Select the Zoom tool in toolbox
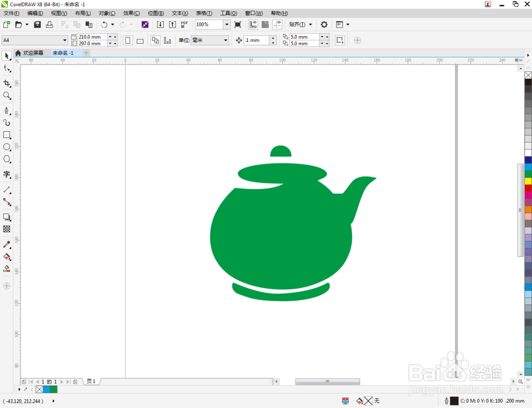The width and height of the screenshot is (532, 408). [x=7, y=96]
